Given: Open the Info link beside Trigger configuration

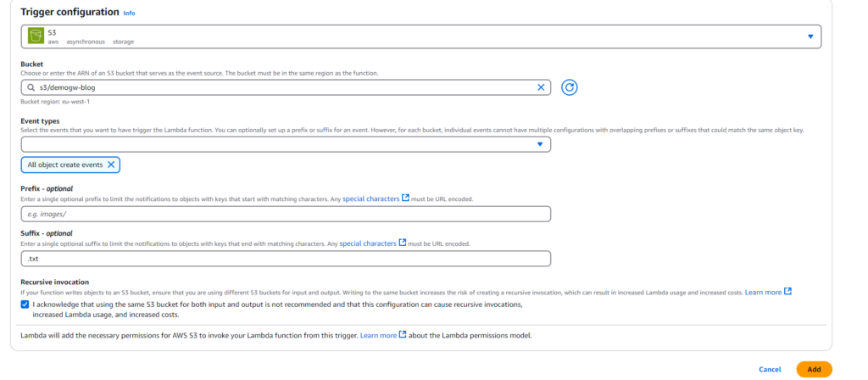Looking at the screenshot, I should 129,14.
